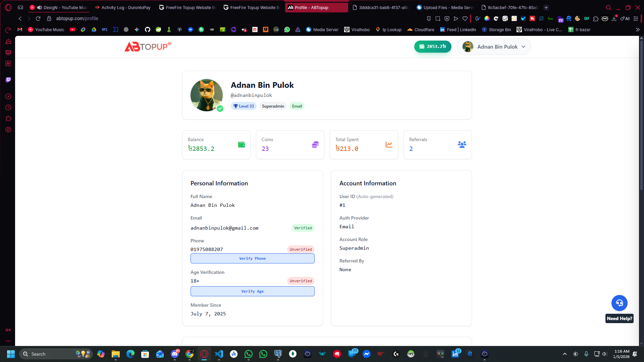
Task: Click the browser reload button
Action: (x=38, y=18)
